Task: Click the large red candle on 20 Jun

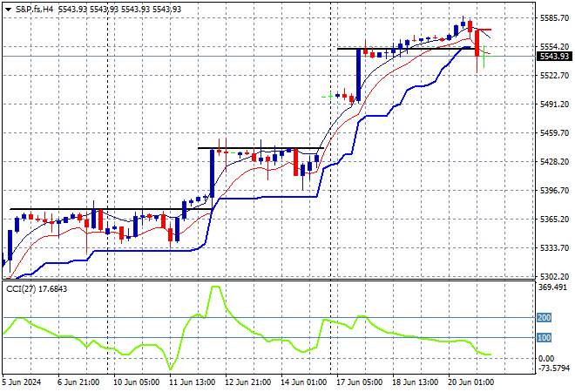Action: coord(477,44)
